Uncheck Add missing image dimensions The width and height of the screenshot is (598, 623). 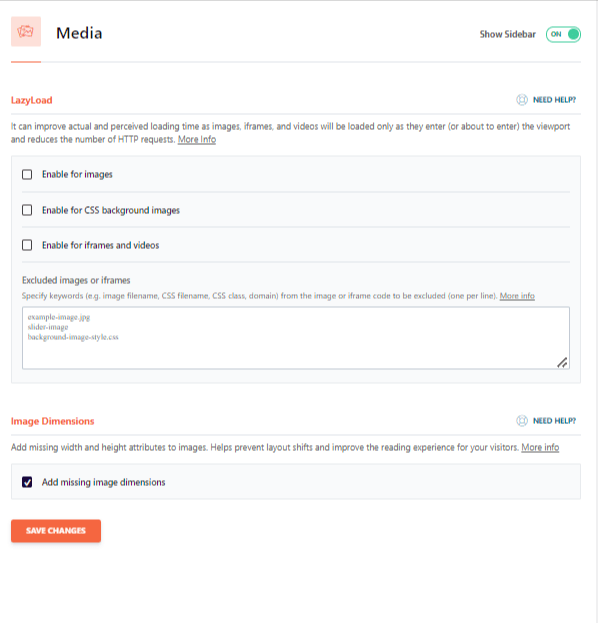tap(27, 482)
